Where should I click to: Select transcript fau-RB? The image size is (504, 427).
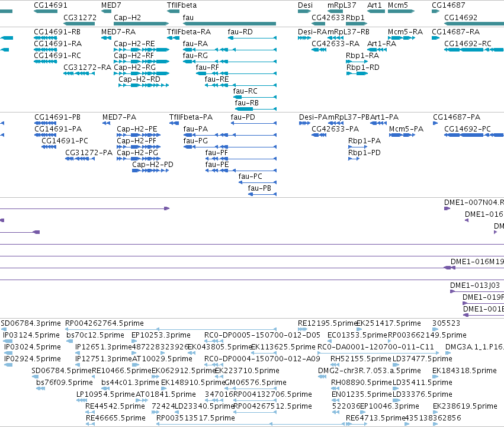click(x=255, y=109)
